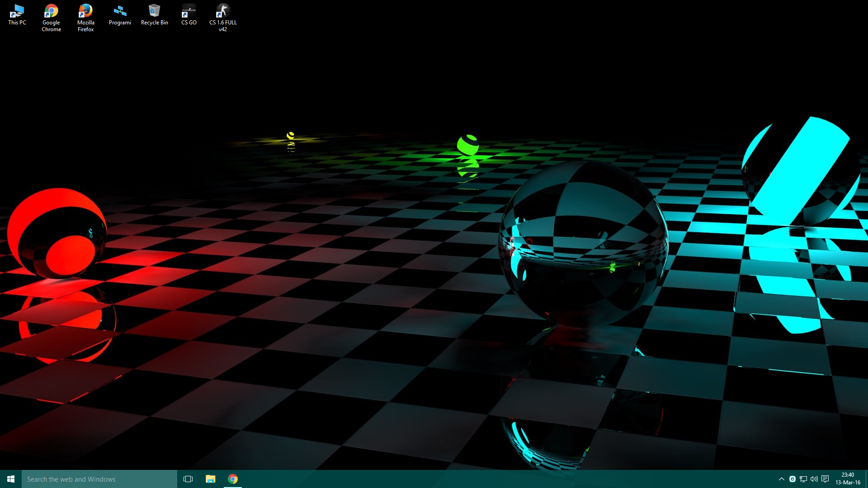Open the clock and calendar flyout

click(x=848, y=479)
